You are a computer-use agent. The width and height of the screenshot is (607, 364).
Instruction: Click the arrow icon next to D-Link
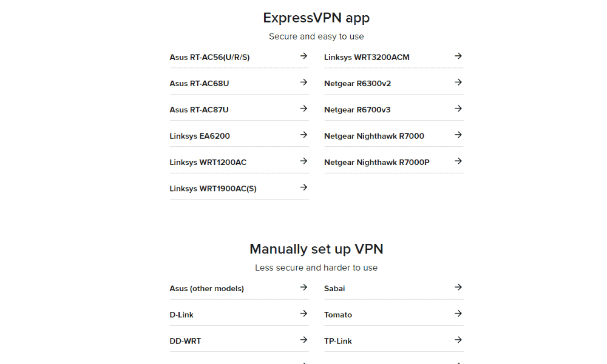302,314
